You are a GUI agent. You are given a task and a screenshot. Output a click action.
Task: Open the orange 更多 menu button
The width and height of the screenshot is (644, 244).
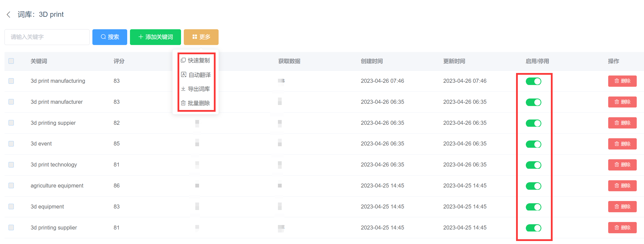201,37
